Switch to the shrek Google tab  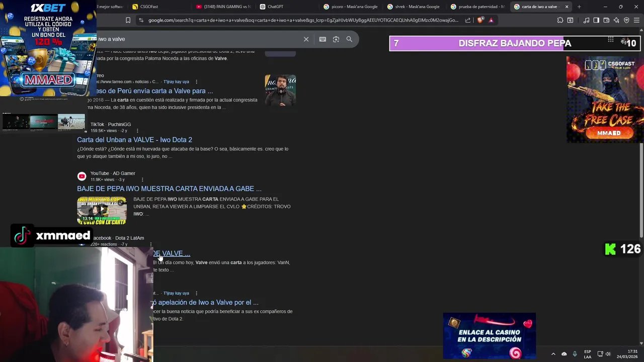(x=414, y=7)
